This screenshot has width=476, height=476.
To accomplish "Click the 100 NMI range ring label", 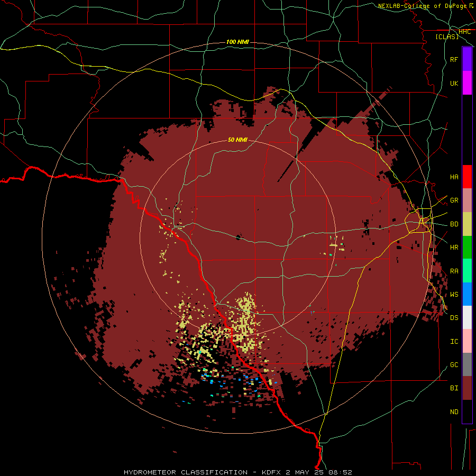I will tap(237, 42).
